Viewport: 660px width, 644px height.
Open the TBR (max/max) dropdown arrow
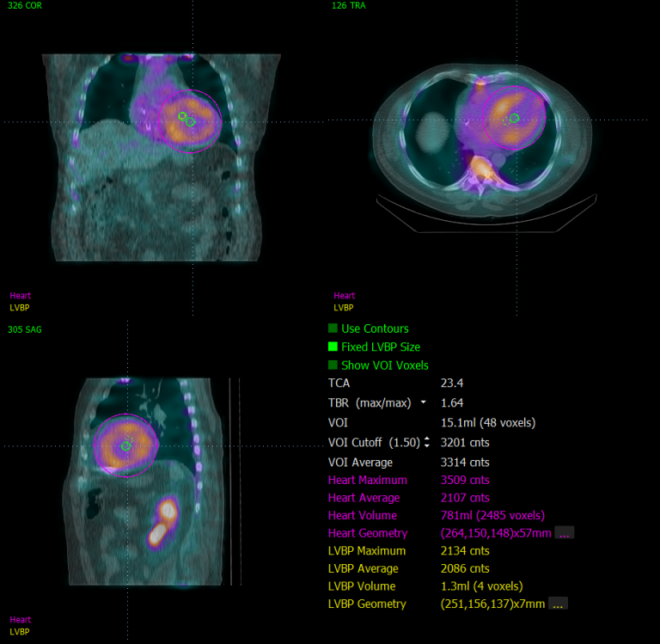(423, 402)
